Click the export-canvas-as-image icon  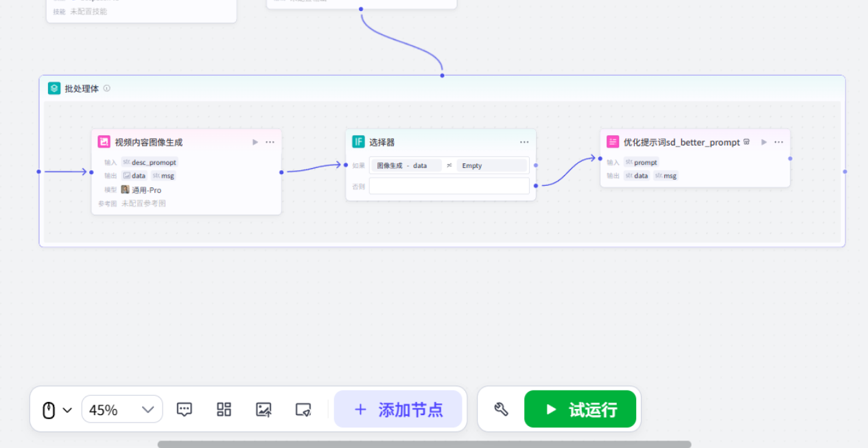point(263,410)
